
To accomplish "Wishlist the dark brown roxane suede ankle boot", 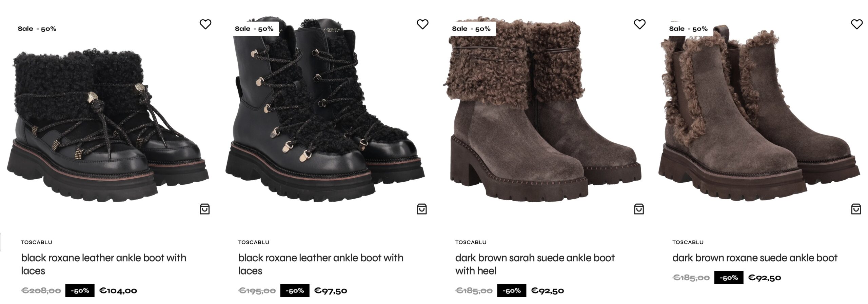I will [x=856, y=24].
